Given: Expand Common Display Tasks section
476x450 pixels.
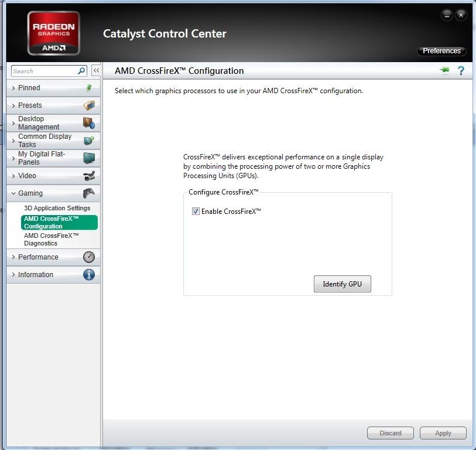Looking at the screenshot, I should pyautogui.click(x=53, y=141).
